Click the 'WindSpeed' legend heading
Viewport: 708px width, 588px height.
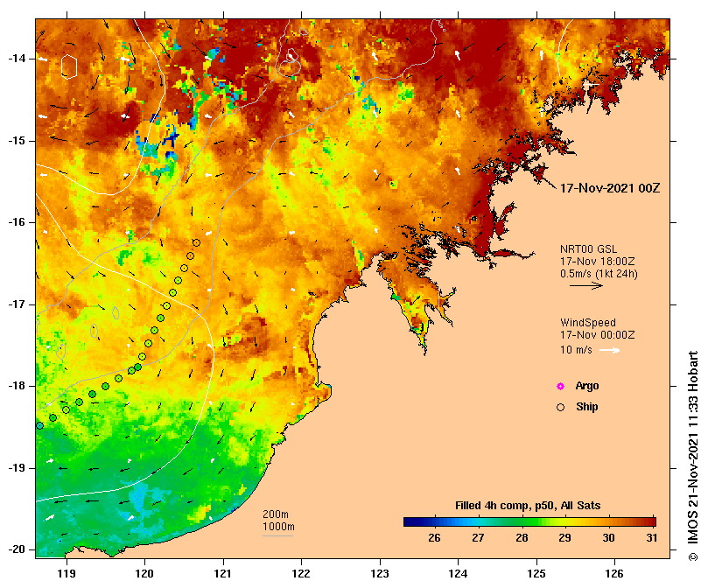point(588,323)
